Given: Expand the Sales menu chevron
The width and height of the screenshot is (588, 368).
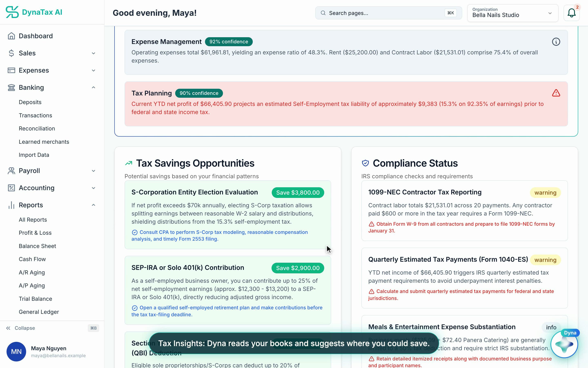Looking at the screenshot, I should (x=94, y=53).
